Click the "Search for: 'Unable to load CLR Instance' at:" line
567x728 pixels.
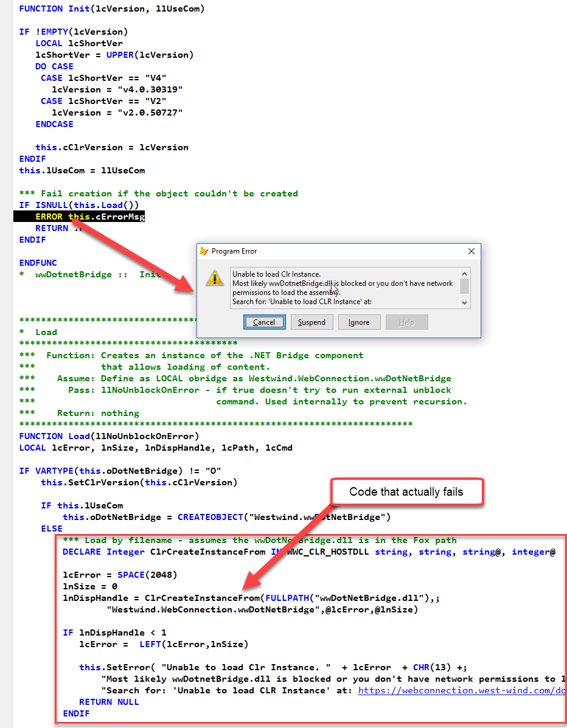[302, 302]
